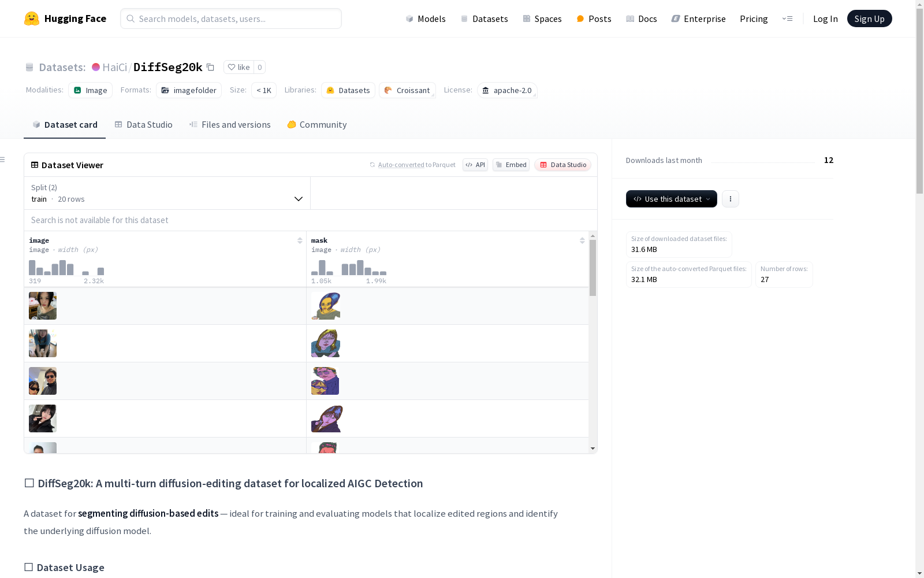Open the API button in Dataset Viewer

[475, 165]
